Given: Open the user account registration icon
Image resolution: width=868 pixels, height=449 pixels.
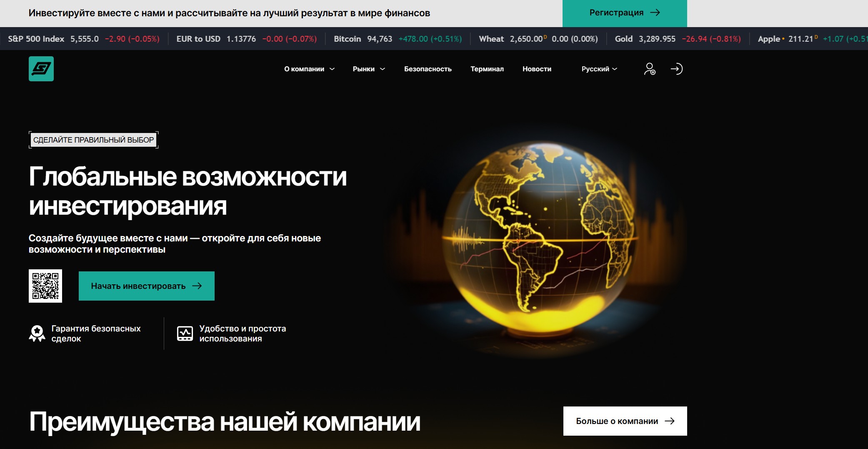Looking at the screenshot, I should coord(649,69).
